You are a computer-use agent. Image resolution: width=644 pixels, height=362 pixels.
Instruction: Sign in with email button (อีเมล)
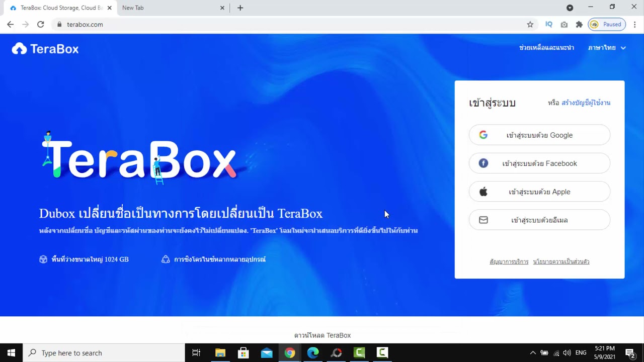539,220
